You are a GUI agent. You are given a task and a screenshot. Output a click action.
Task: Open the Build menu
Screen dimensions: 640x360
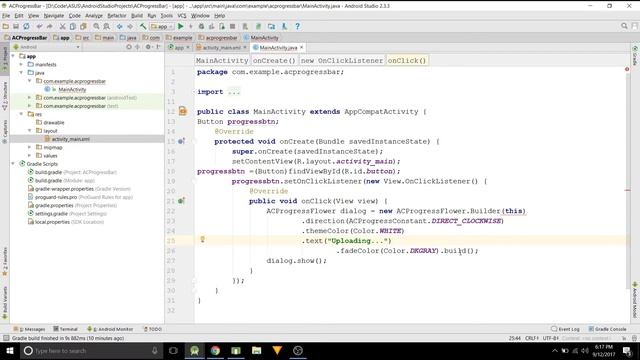click(137, 16)
